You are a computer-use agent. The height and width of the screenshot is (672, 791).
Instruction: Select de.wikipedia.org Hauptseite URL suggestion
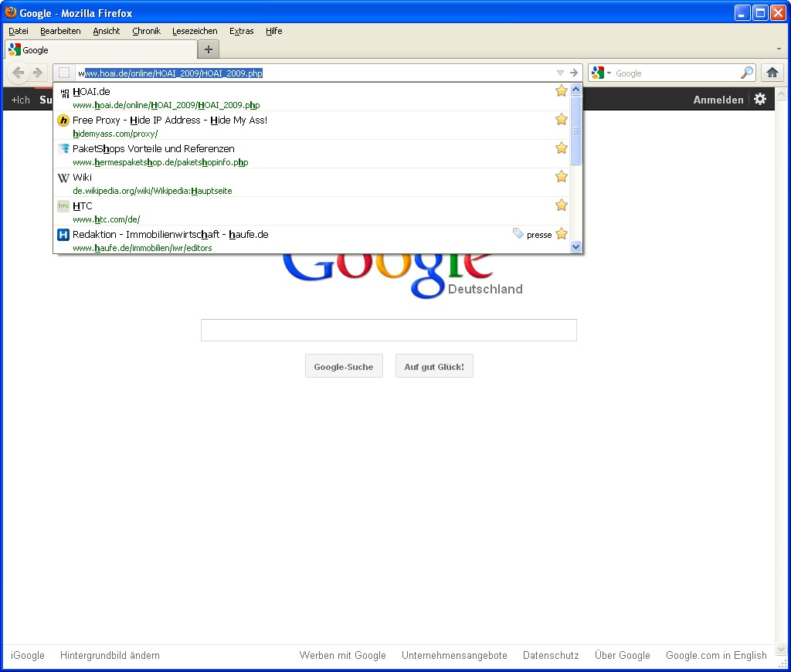[152, 191]
